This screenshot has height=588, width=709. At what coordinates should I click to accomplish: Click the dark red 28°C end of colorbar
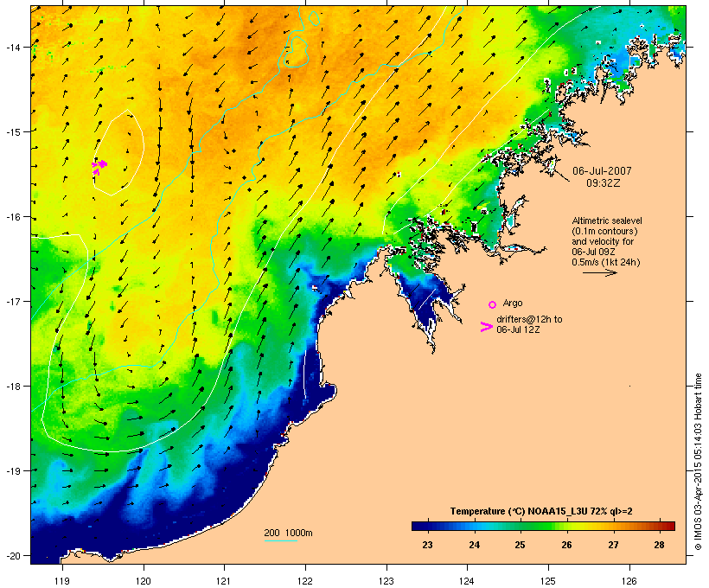[x=669, y=526]
